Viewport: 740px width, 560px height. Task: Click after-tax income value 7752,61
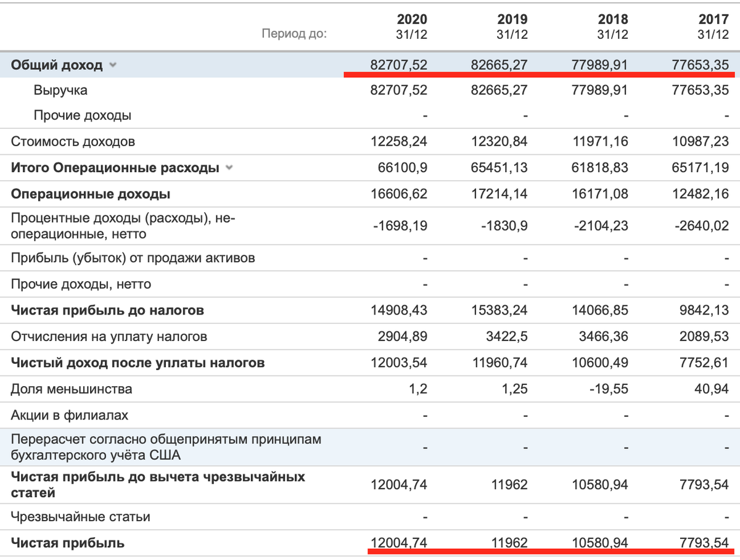pyautogui.click(x=704, y=363)
